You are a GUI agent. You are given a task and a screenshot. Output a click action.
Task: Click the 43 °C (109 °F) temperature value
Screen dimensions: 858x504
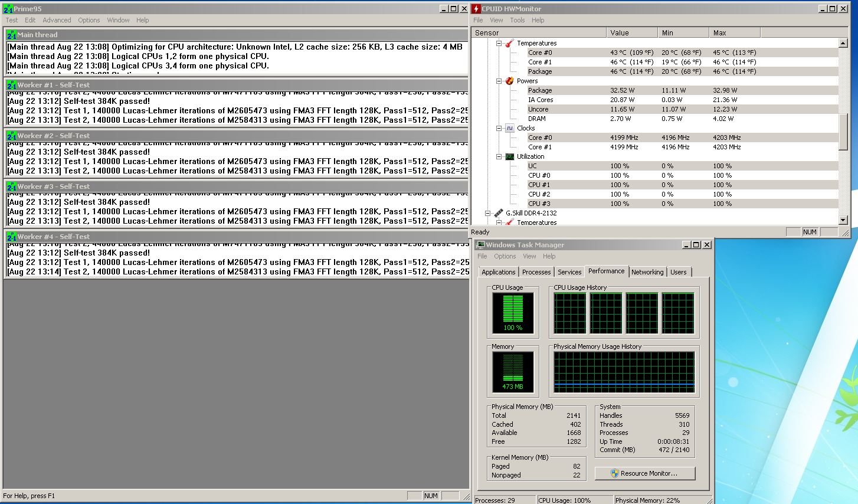click(x=631, y=53)
